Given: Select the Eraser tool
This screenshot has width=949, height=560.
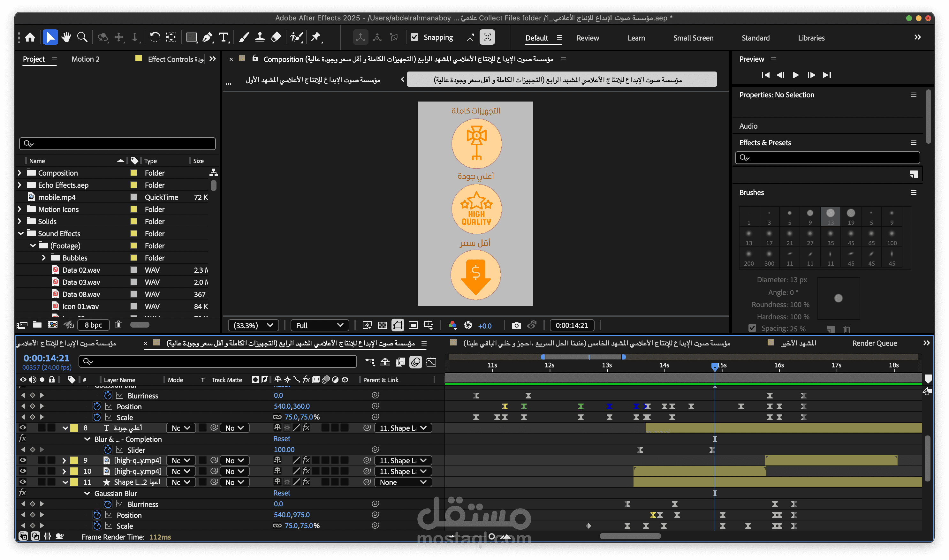Looking at the screenshot, I should [x=276, y=37].
